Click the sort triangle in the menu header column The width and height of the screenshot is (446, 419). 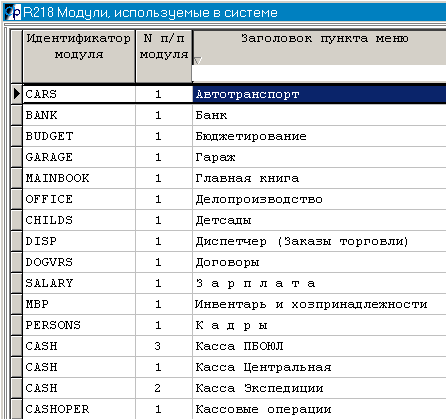pyautogui.click(x=197, y=61)
